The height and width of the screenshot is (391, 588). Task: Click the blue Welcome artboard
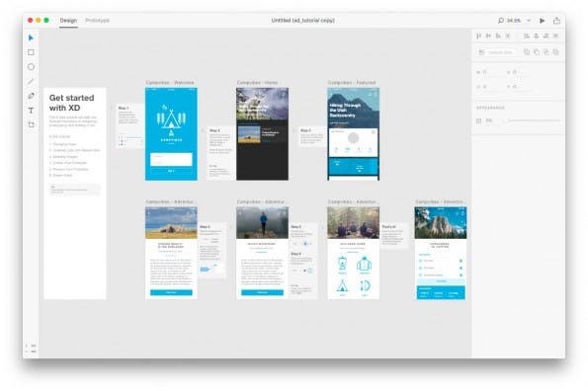point(171,134)
